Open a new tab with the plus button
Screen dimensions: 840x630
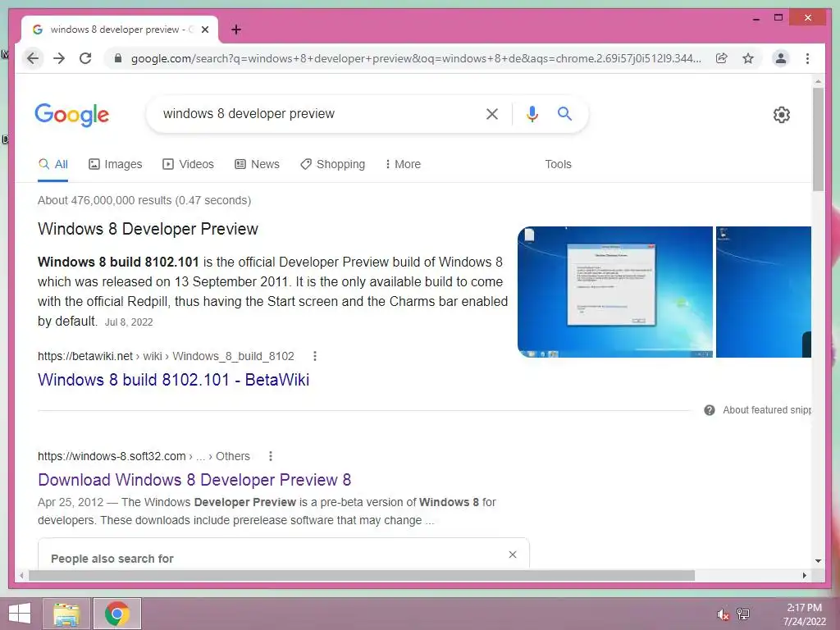point(236,30)
